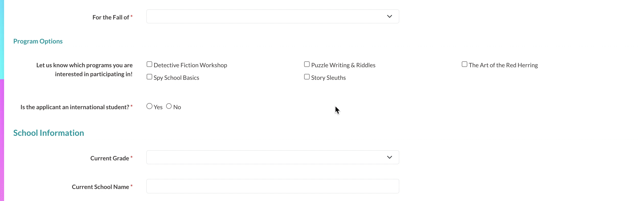This screenshot has width=644, height=201.
Task: Toggle the Story Sleuths checkbox
Action: (307, 77)
